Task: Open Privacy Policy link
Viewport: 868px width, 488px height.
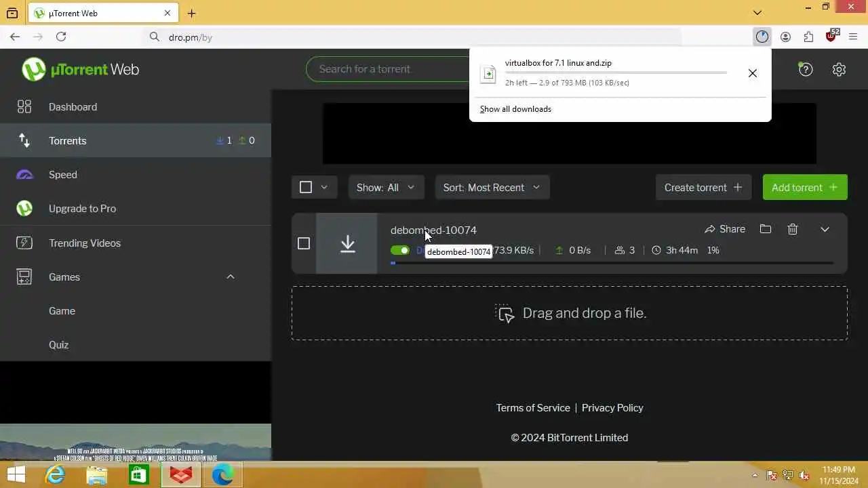Action: tap(612, 408)
